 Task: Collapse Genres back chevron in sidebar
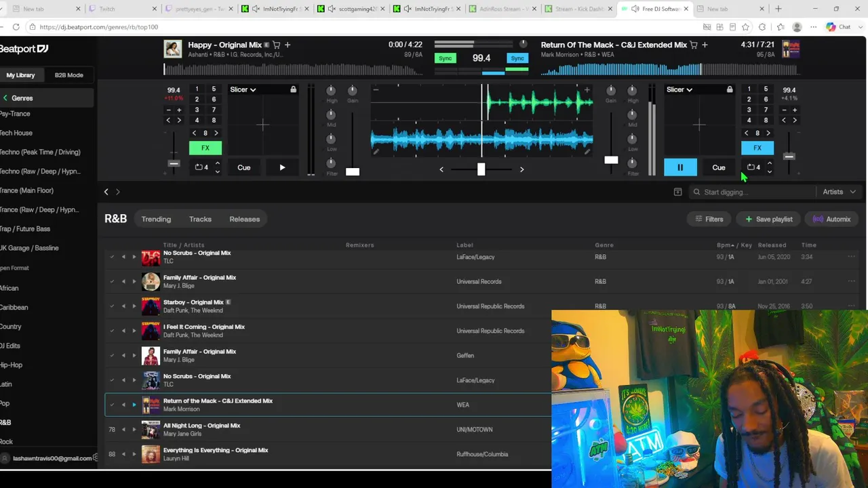click(x=5, y=98)
